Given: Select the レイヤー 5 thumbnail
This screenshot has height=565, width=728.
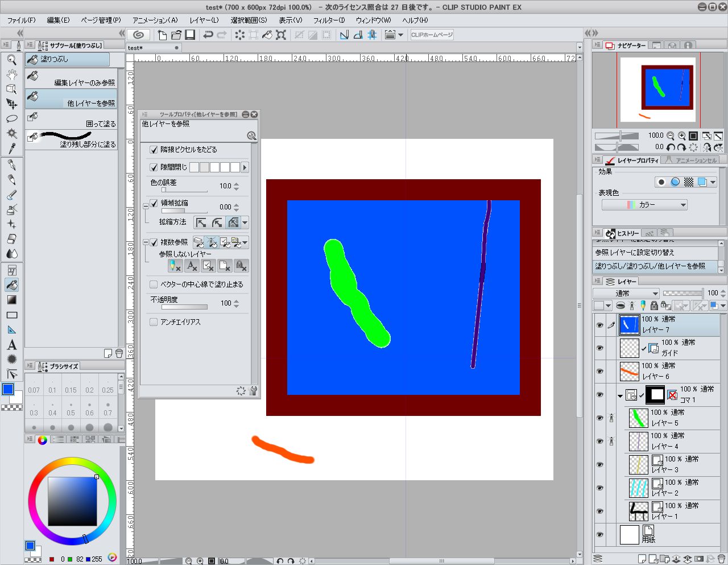Looking at the screenshot, I should coord(639,418).
